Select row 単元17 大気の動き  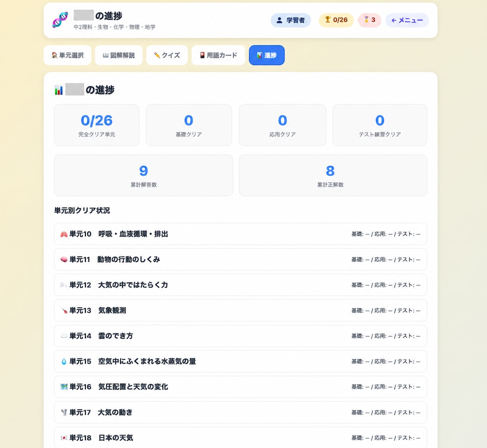[x=240, y=412]
